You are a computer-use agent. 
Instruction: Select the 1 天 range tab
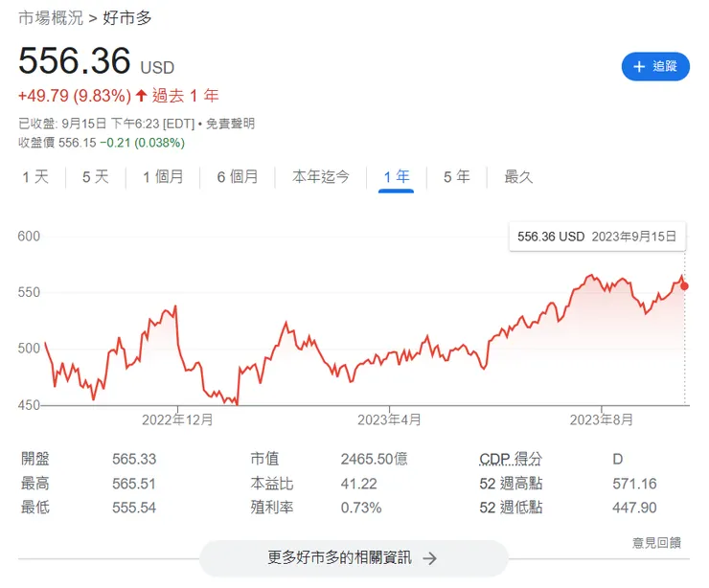click(x=35, y=177)
